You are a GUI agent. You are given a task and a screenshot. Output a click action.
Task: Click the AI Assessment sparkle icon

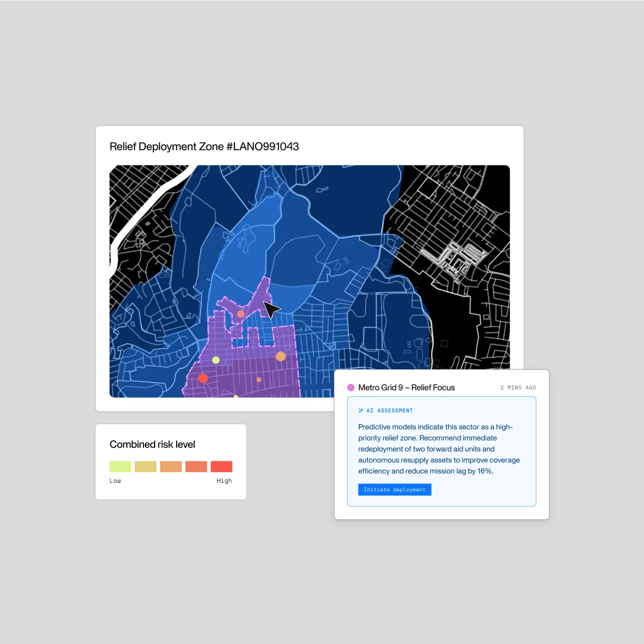point(361,410)
